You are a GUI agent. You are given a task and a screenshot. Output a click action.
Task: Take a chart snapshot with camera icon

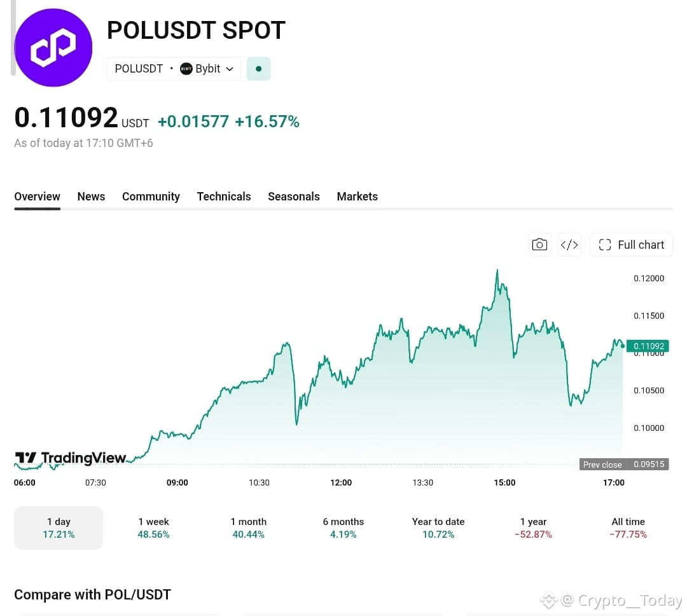[539, 244]
